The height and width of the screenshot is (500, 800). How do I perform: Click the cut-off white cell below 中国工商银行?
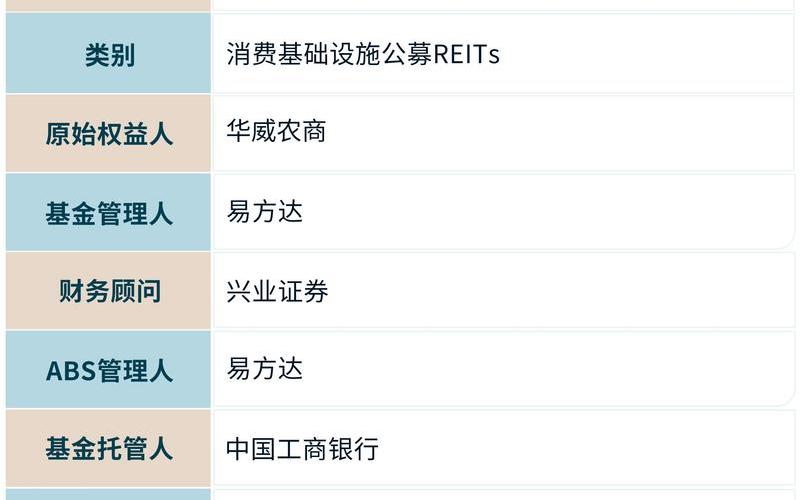(500, 495)
